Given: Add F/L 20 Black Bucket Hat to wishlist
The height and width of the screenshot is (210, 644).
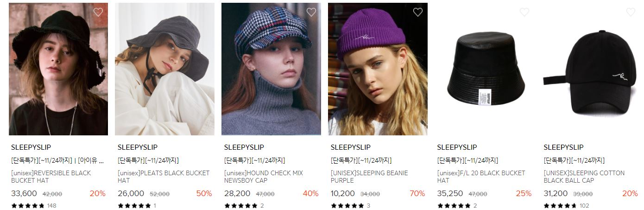Looking at the screenshot, I should (524, 13).
